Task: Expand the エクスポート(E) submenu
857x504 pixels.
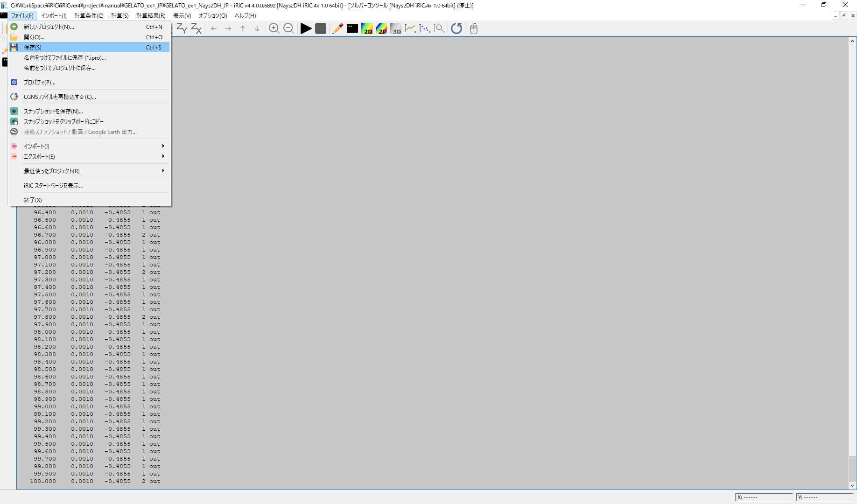Action: point(89,156)
